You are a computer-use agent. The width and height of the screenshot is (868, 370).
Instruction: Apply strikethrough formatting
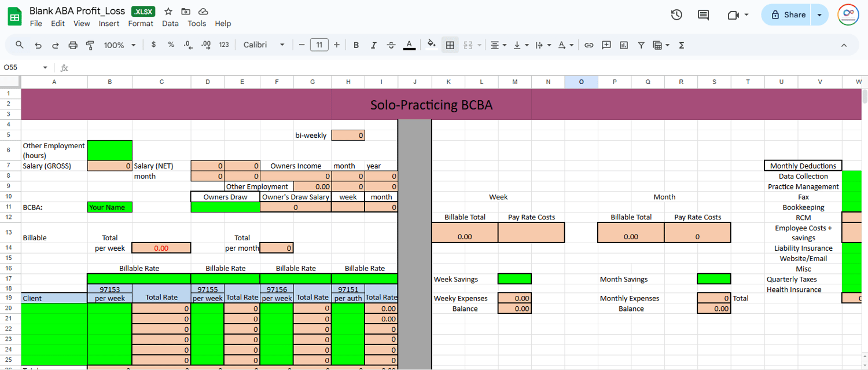(391, 45)
